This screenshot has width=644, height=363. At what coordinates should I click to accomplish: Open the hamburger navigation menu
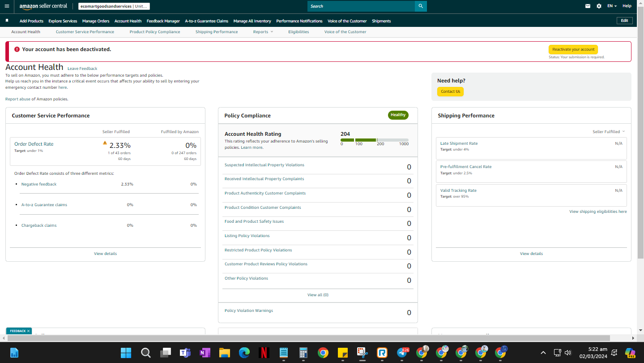coord(7,6)
